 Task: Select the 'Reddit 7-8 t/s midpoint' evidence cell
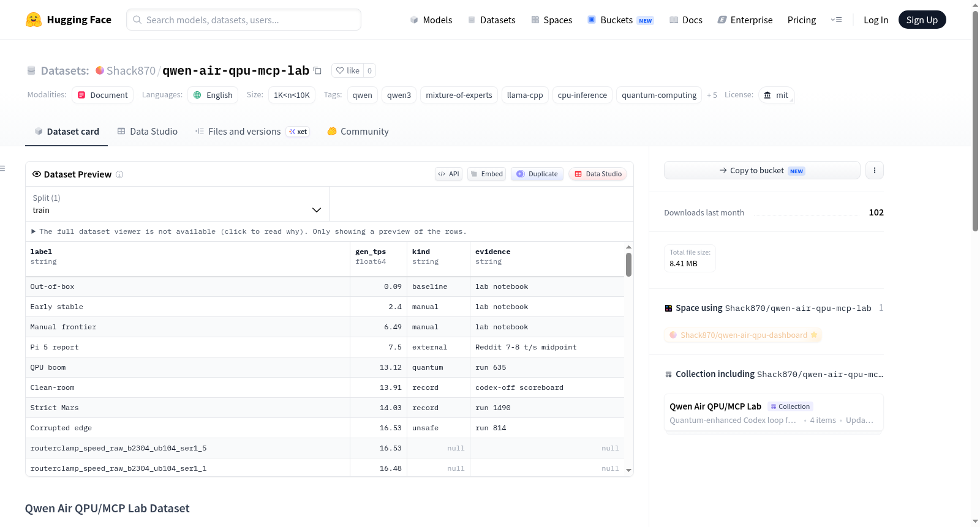[547, 347]
